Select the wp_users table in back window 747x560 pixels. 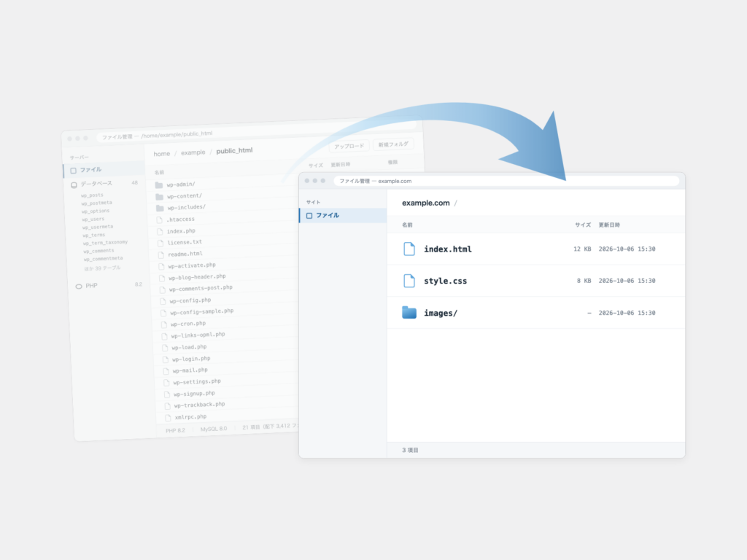click(93, 219)
